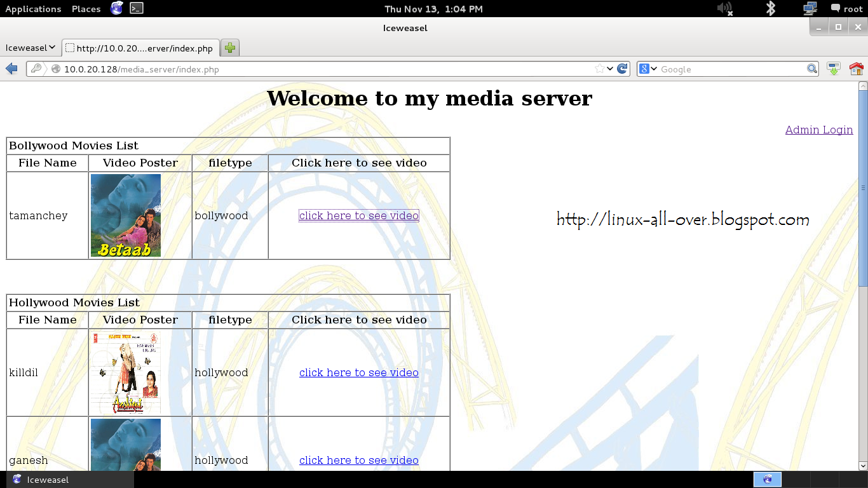
Task: Click the search magnifier icon
Action: [x=812, y=69]
